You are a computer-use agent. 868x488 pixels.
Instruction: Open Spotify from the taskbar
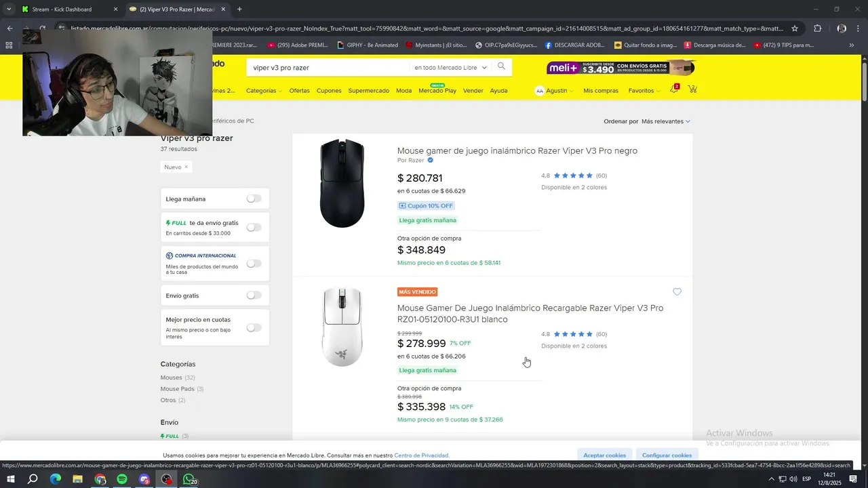(122, 479)
